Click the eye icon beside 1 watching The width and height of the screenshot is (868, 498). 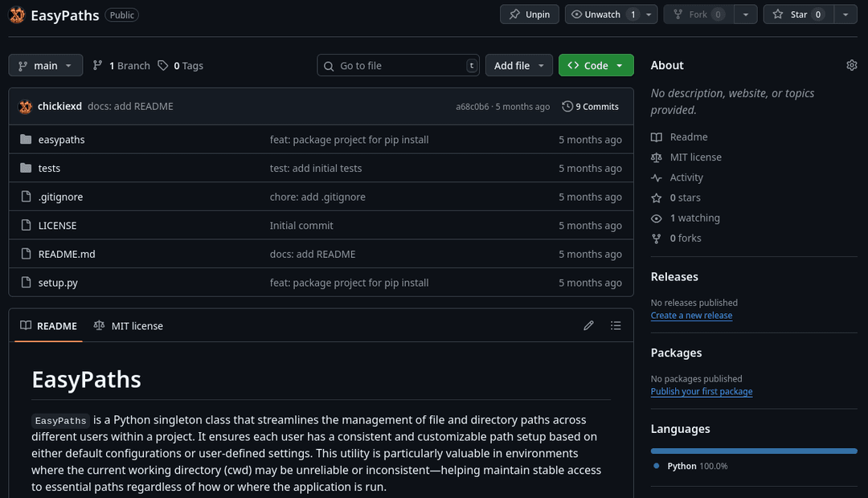click(656, 218)
